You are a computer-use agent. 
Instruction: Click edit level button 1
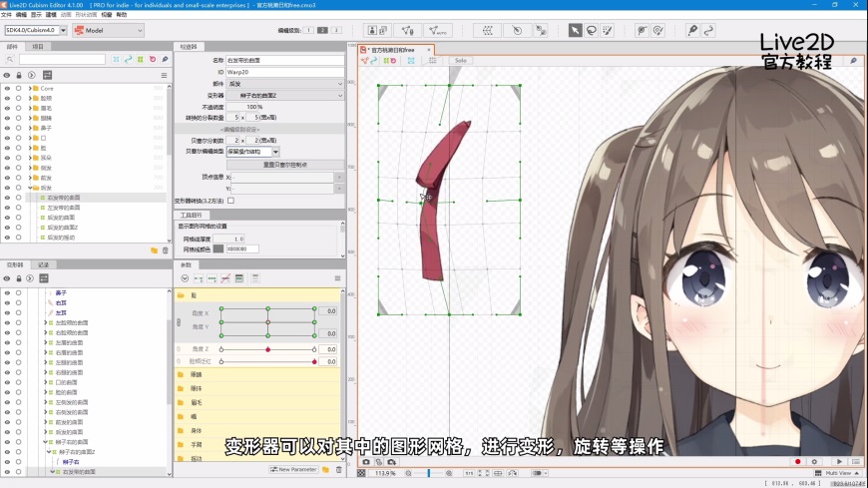tap(308, 31)
